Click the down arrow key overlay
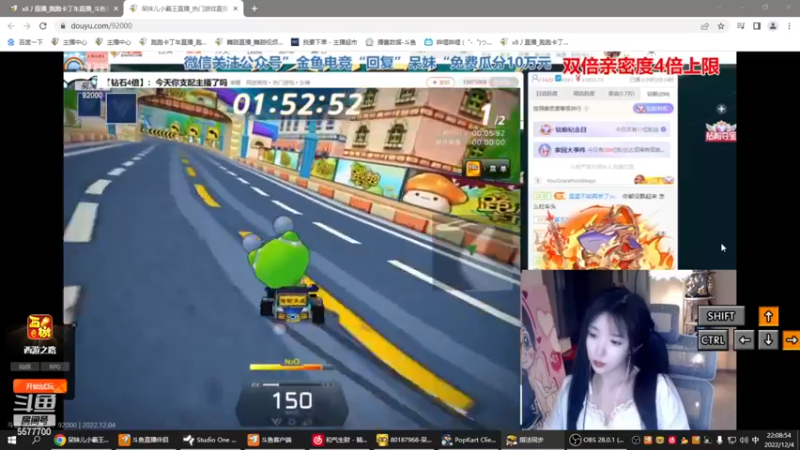 pyautogui.click(x=768, y=340)
